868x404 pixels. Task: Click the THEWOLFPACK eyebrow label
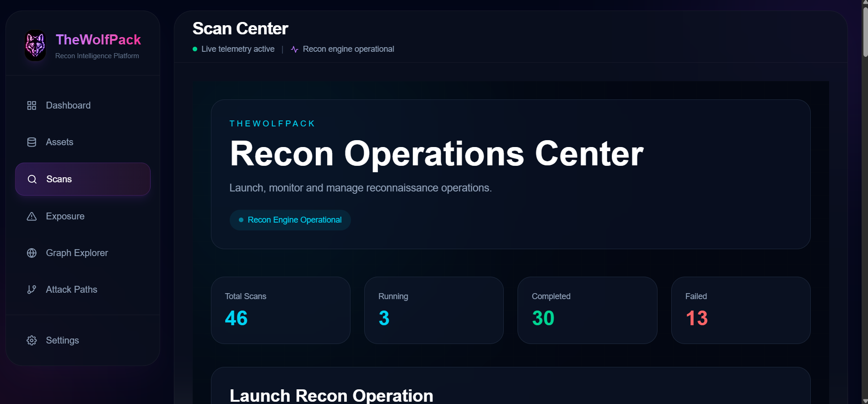pos(272,124)
